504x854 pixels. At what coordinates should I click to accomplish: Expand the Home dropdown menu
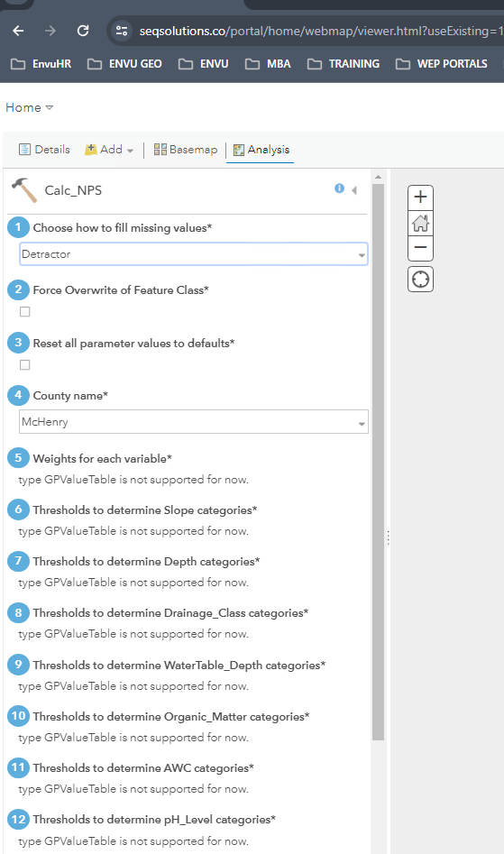(x=30, y=107)
